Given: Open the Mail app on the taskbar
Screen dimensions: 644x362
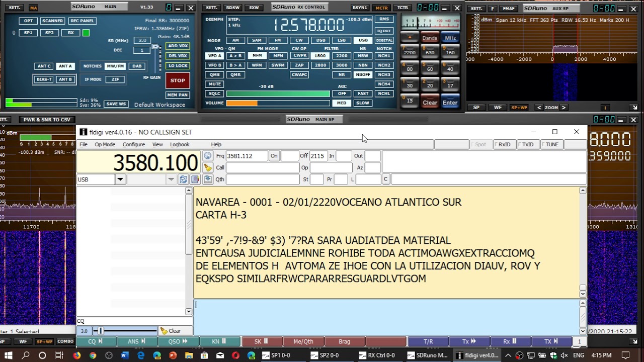Looking at the screenshot, I should point(221,355).
